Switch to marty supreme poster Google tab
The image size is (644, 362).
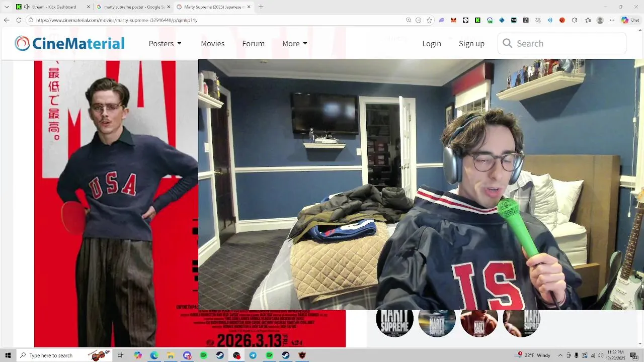tap(134, 7)
